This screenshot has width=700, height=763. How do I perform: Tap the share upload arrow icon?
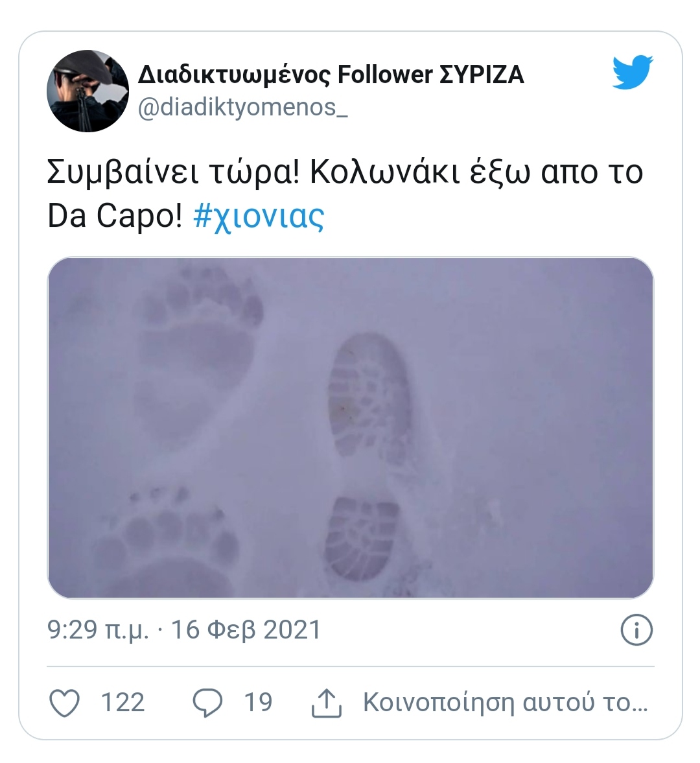tap(327, 703)
